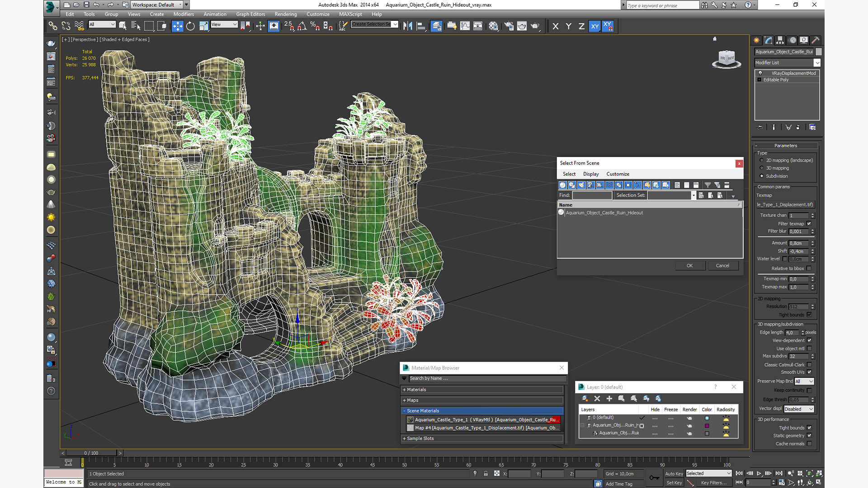
Task: Select VRayDisplacementMod in the modifier stack
Action: tap(793, 73)
